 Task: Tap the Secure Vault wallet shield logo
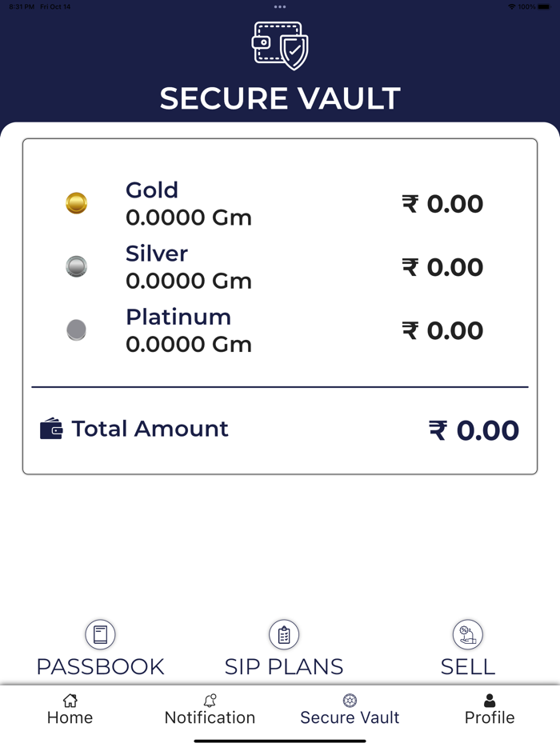[x=280, y=46]
